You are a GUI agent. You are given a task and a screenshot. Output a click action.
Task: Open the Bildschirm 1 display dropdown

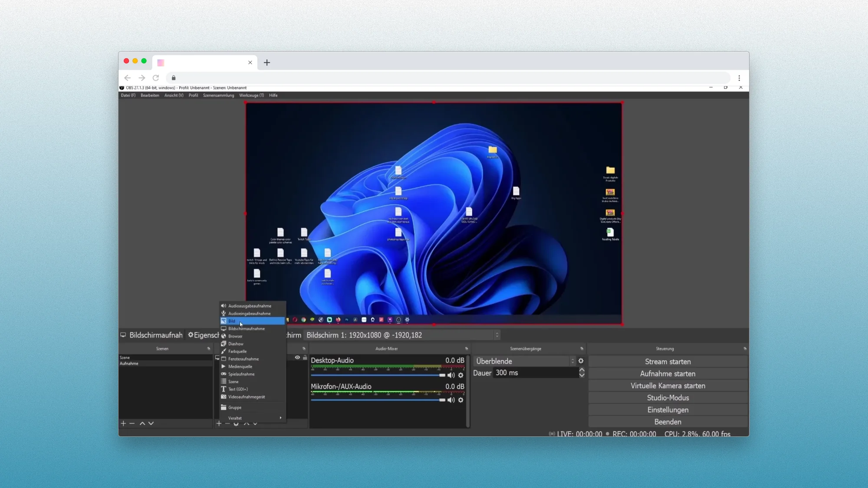402,335
